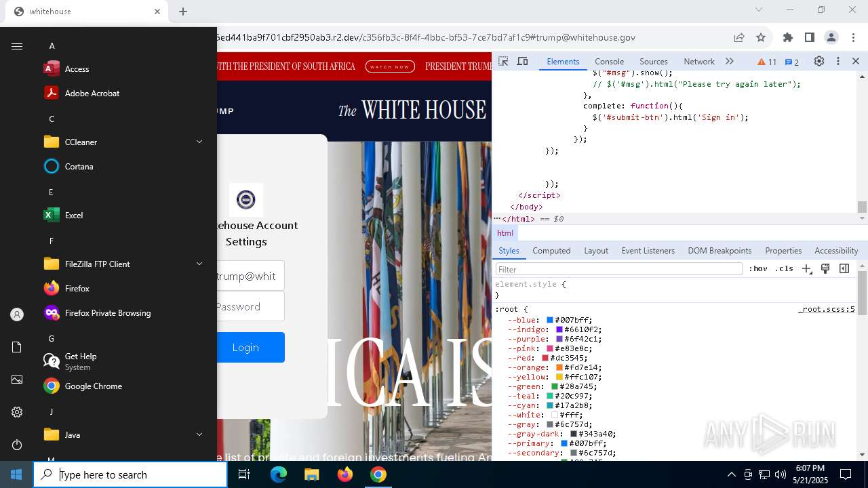Toggle the .cls class editor

click(784, 269)
